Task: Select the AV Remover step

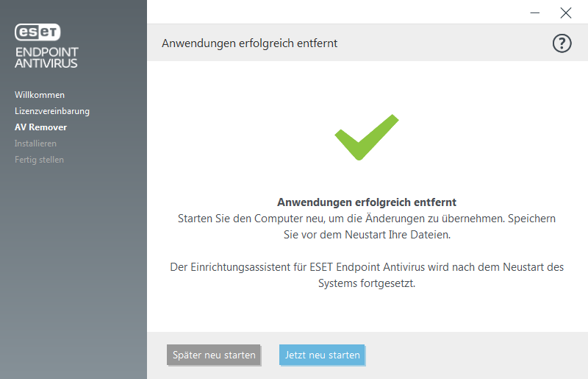Action: click(41, 127)
